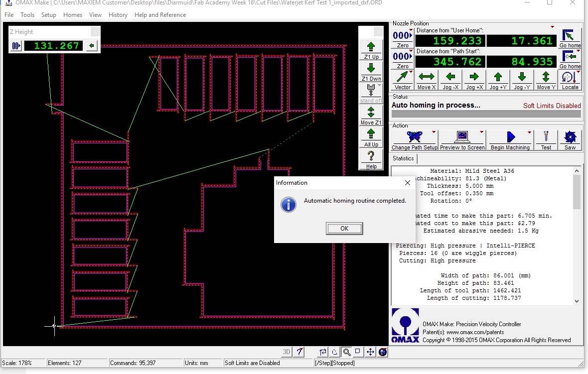588x374 pixels.
Task: Select the pan four-arrow tool
Action: pyautogui.click(x=370, y=352)
